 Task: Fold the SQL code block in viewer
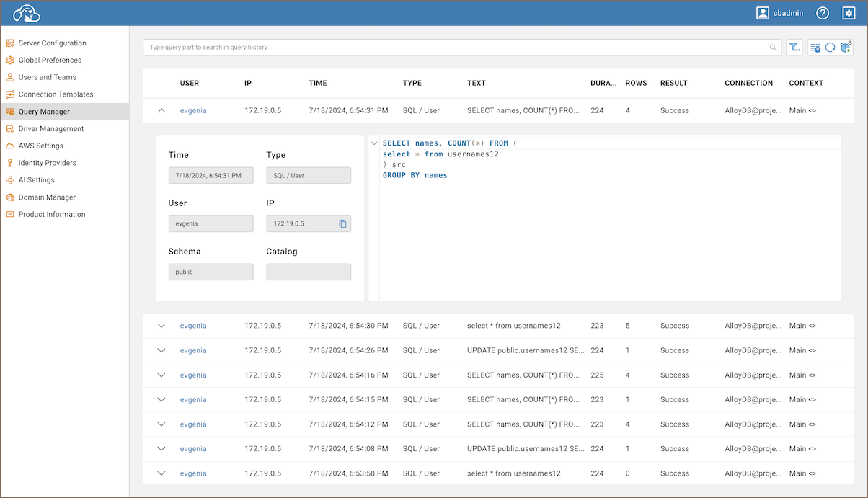374,143
